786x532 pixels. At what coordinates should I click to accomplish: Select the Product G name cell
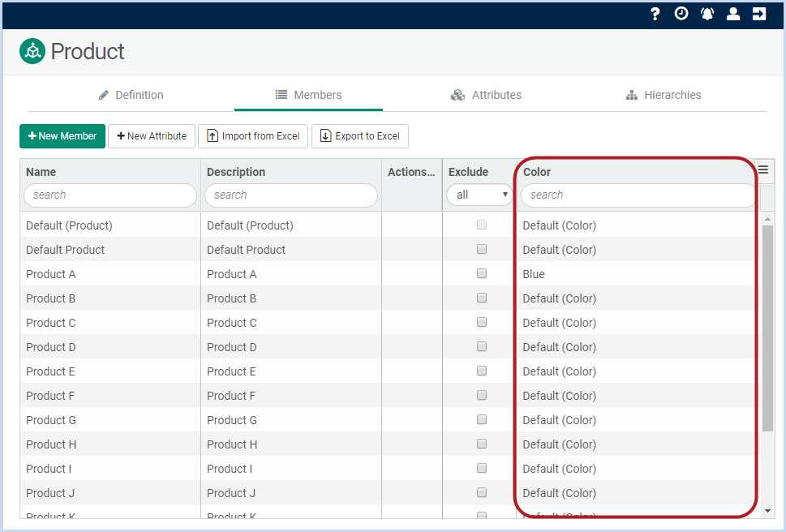[110, 420]
